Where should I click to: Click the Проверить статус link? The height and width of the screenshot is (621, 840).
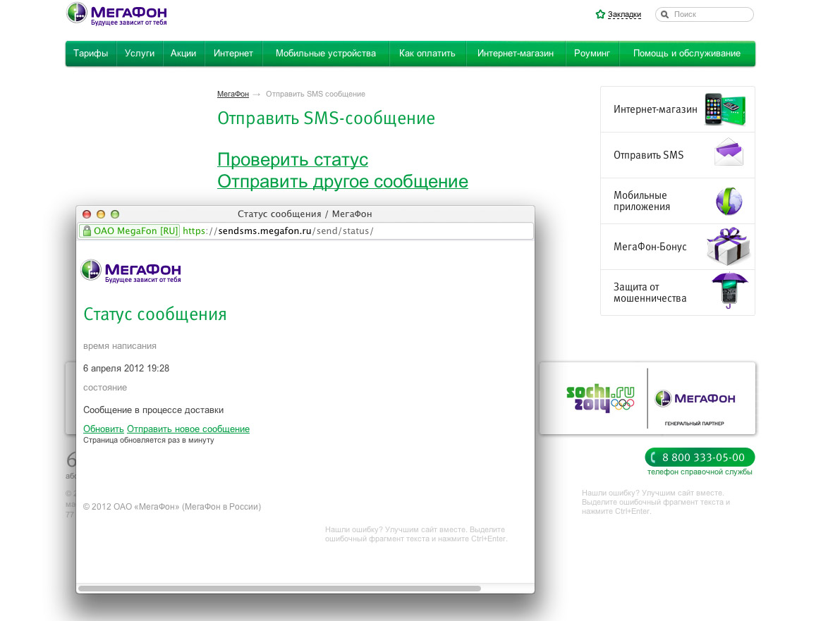(293, 159)
